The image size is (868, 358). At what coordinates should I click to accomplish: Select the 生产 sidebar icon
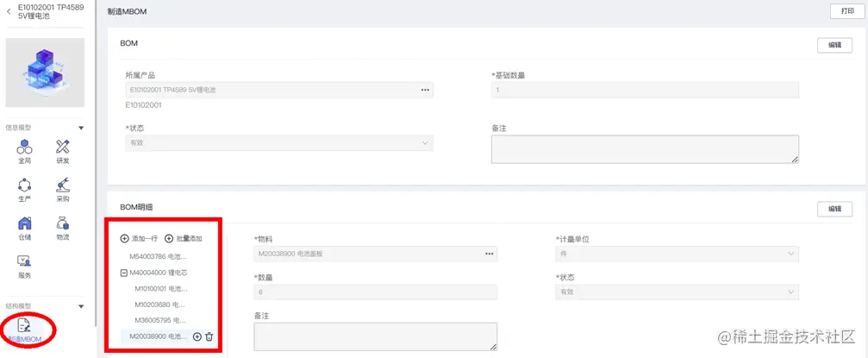pos(24,190)
